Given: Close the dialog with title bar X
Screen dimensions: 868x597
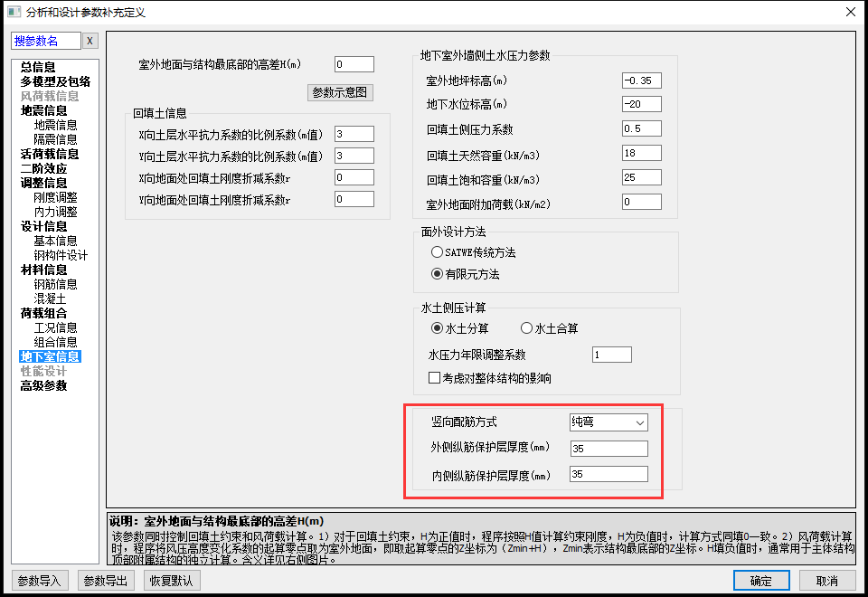Looking at the screenshot, I should click(851, 12).
